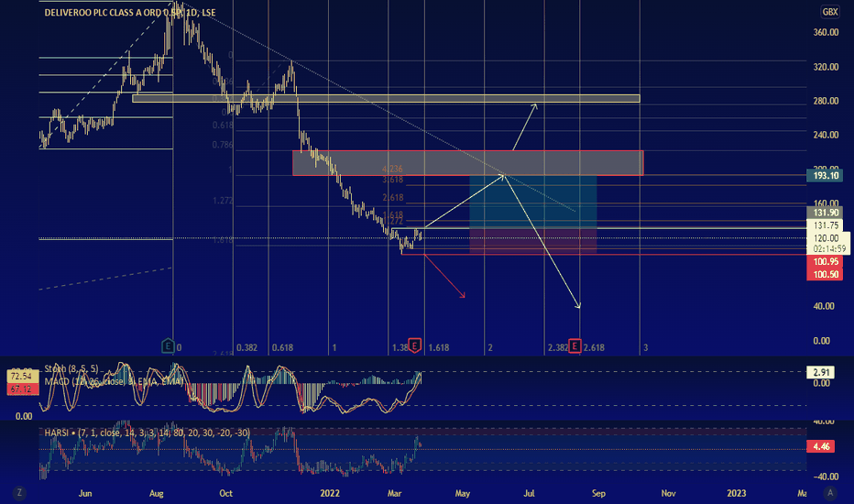Click the 100.50 stop price label
854x504 pixels.
click(825, 274)
